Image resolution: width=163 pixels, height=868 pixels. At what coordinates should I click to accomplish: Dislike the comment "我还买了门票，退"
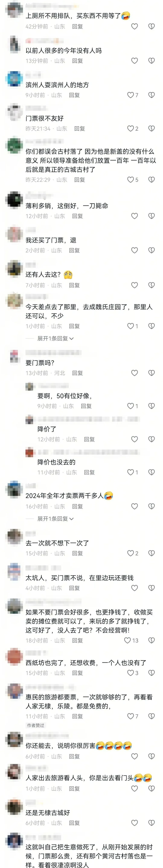pyautogui.click(x=152, y=250)
